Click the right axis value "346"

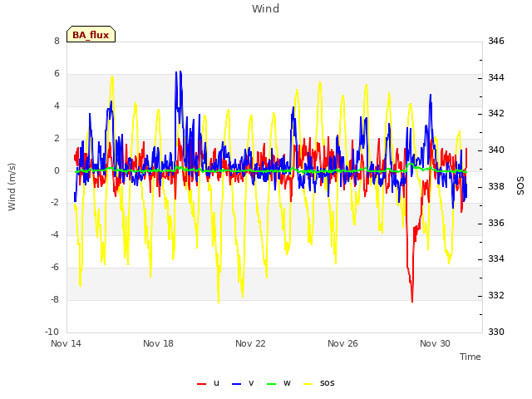pyautogui.click(x=496, y=41)
